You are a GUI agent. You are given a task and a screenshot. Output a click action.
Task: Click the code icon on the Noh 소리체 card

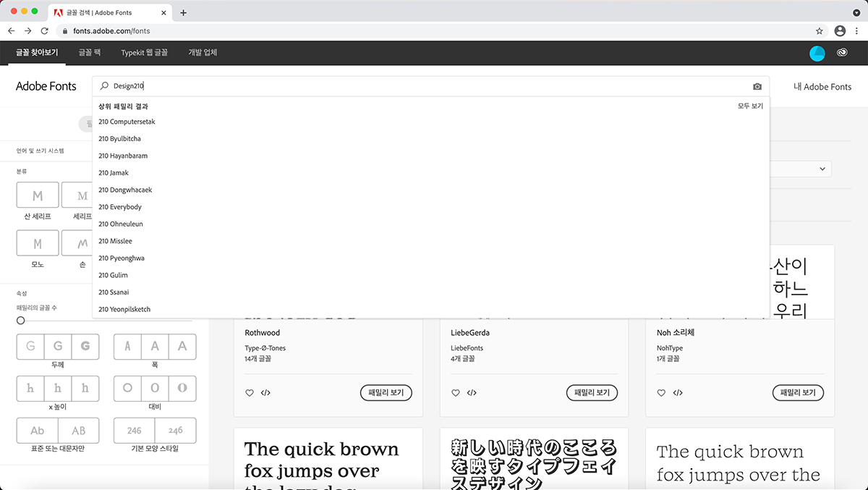point(678,393)
